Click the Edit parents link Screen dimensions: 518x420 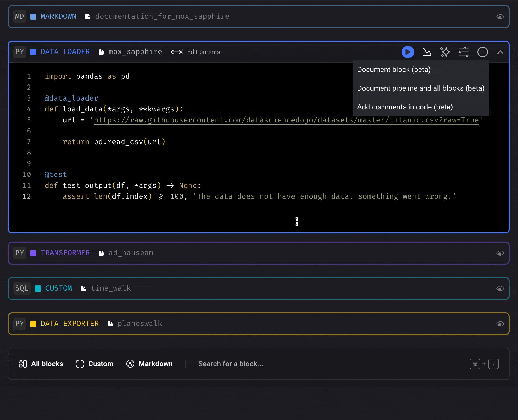click(x=203, y=52)
